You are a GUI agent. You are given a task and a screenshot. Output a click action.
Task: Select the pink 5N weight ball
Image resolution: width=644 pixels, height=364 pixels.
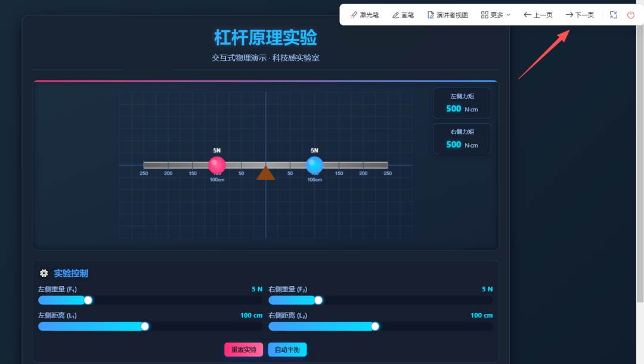point(216,165)
